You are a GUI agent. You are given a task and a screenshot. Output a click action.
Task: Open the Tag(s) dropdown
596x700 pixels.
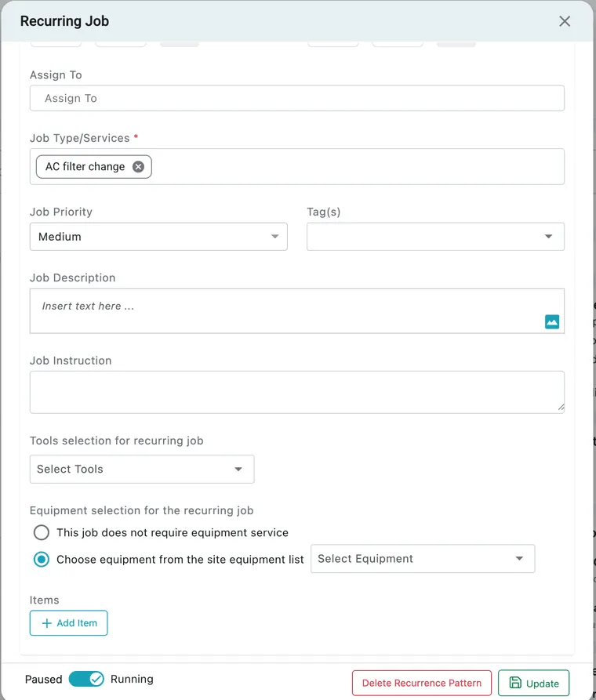[x=435, y=237]
